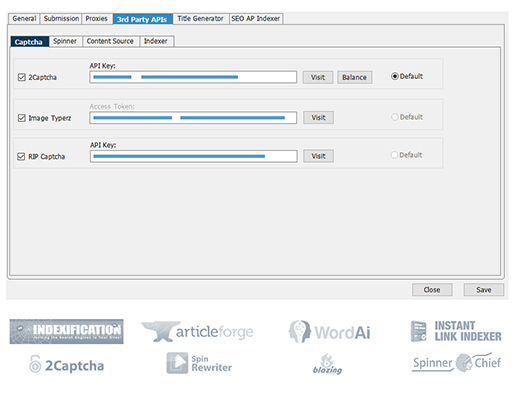514x394 pixels.
Task: Visit the Image Typerz website
Action: (x=318, y=118)
